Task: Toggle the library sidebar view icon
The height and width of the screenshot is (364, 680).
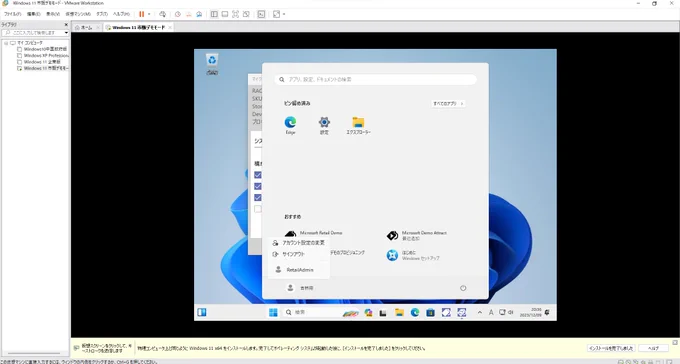Action: pyautogui.click(x=214, y=14)
